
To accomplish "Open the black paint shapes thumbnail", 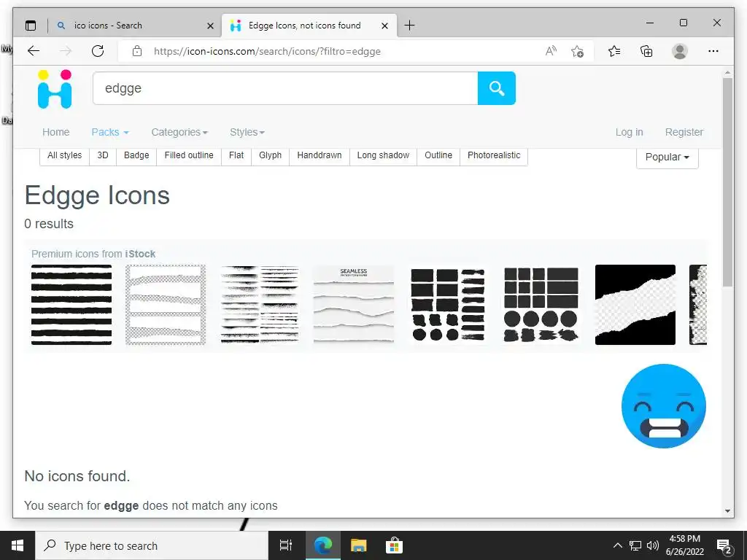I will (448, 305).
